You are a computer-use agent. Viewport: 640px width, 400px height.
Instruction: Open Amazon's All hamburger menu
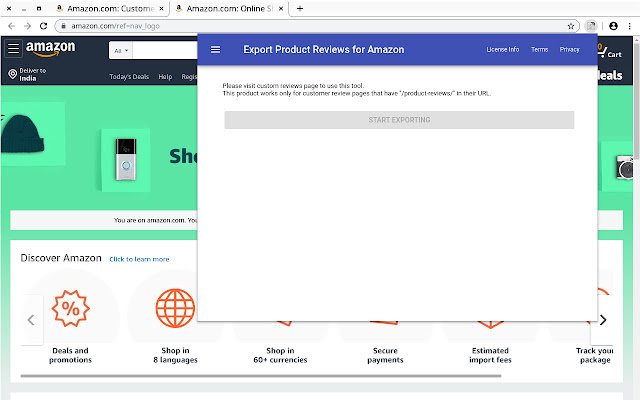13,48
